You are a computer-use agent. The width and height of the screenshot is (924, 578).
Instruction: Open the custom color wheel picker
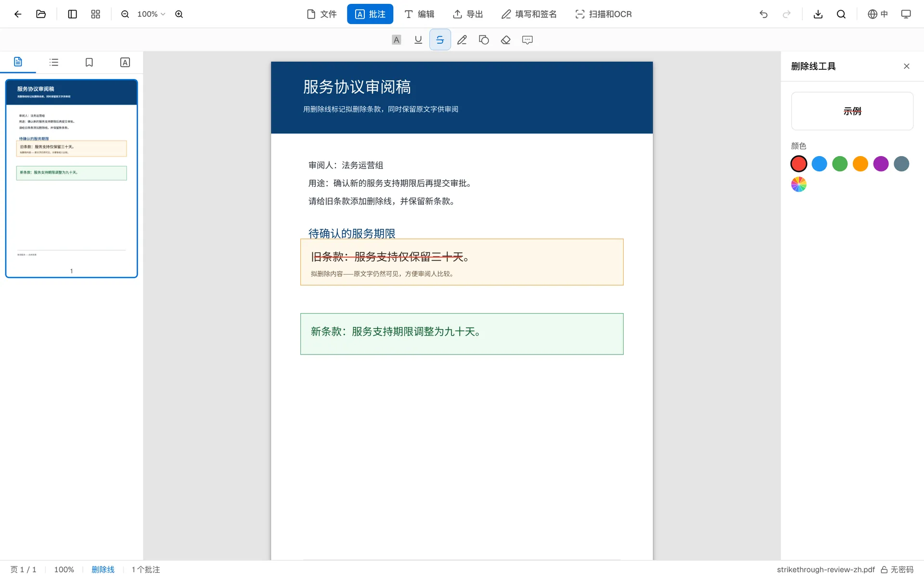pyautogui.click(x=799, y=184)
